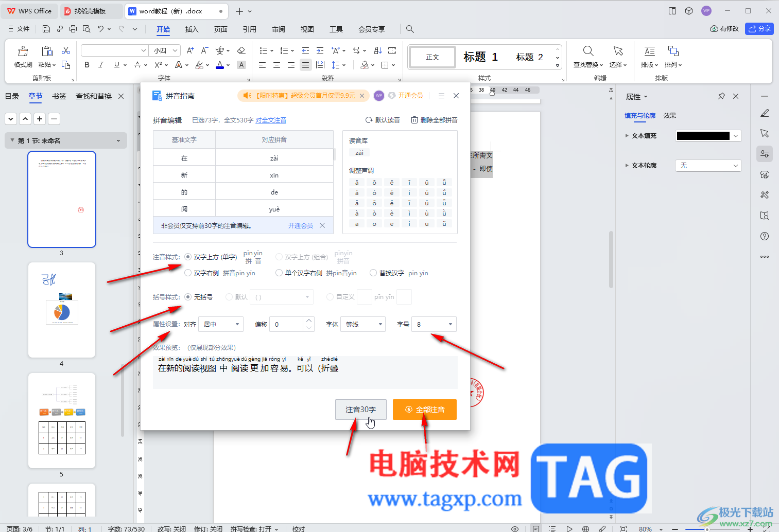Expand the 文本轮廓 section

click(x=627, y=166)
